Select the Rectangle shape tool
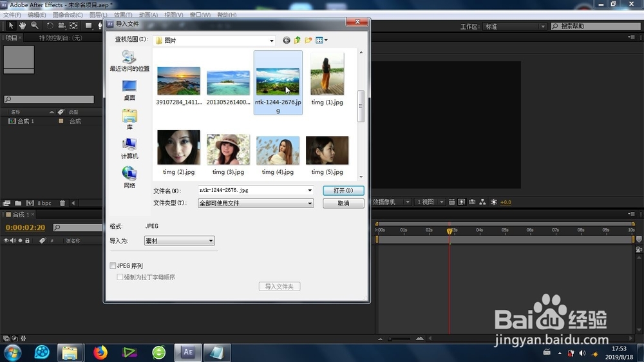 (88, 26)
